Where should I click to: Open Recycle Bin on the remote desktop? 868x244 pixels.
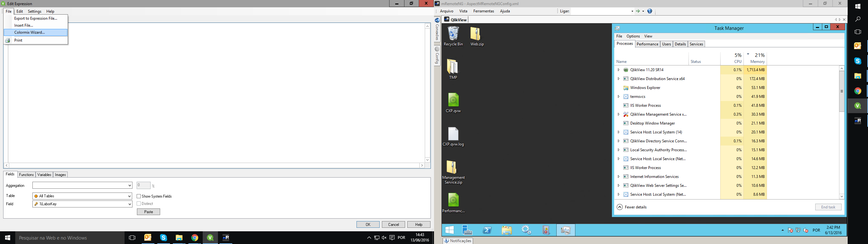(453, 36)
